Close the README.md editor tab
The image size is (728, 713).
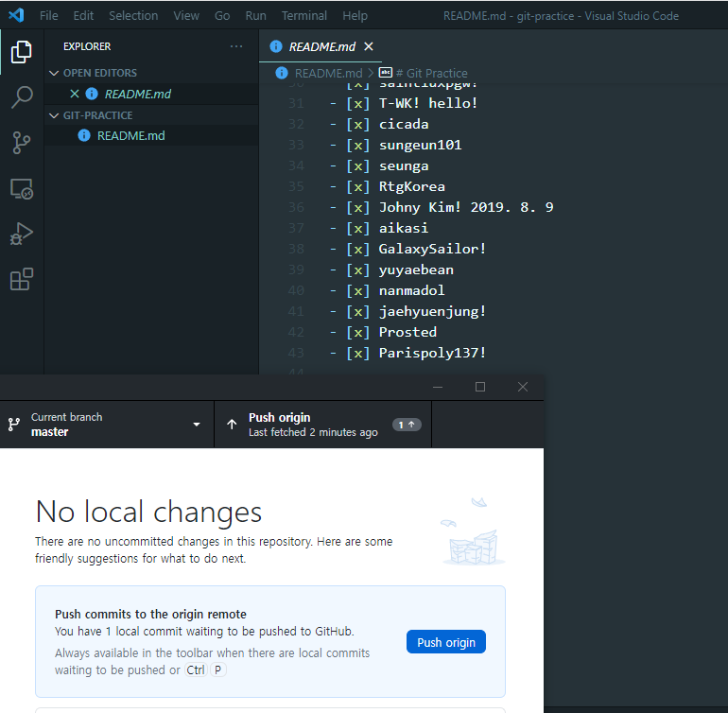coord(369,46)
